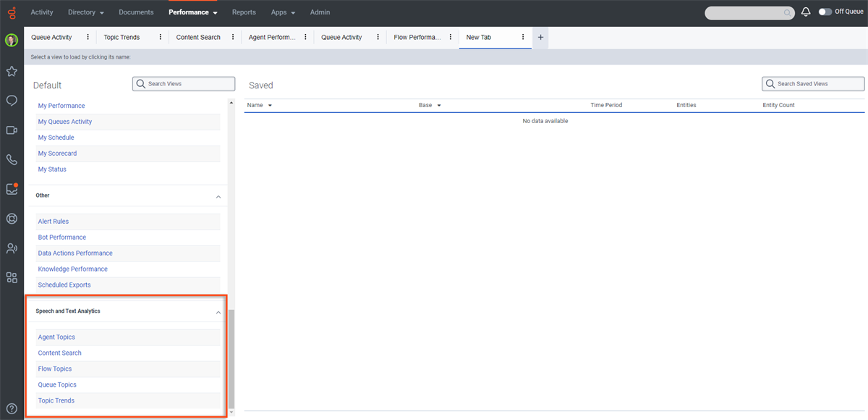
Task: Open the notifications bell
Action: 806,12
